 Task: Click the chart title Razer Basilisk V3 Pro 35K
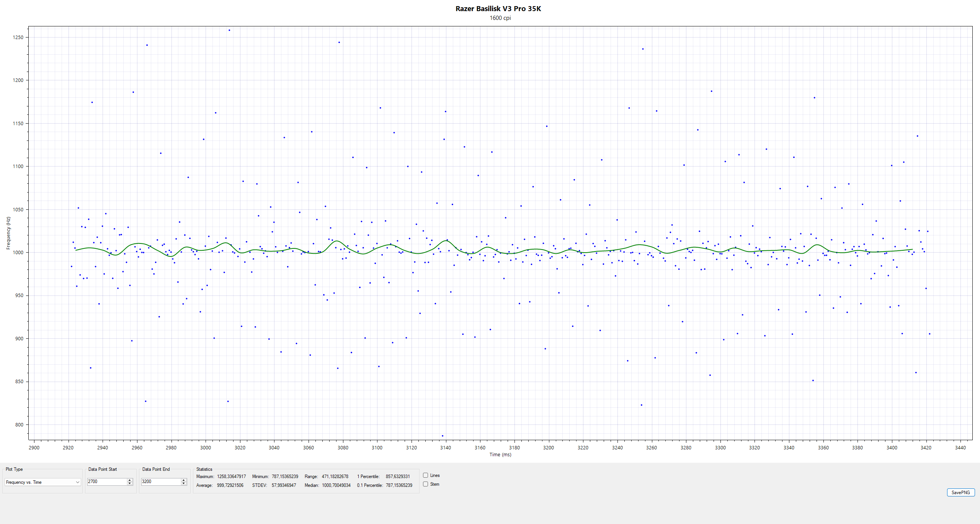click(498, 8)
